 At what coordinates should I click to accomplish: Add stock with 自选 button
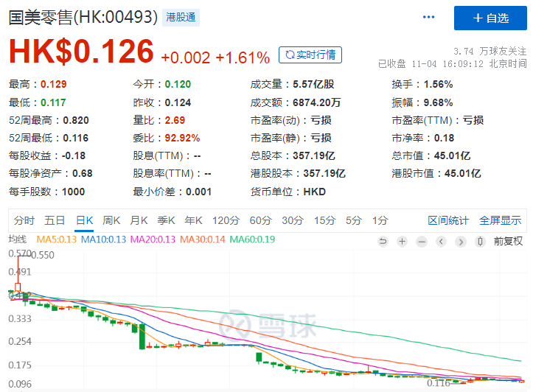click(490, 18)
